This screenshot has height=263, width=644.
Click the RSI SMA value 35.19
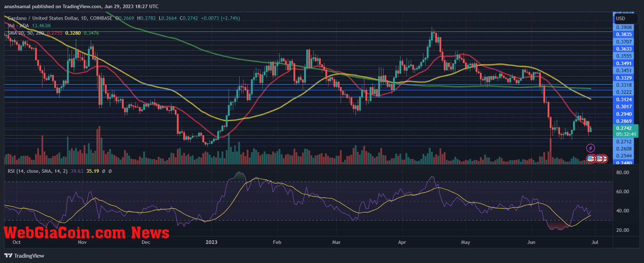point(93,171)
